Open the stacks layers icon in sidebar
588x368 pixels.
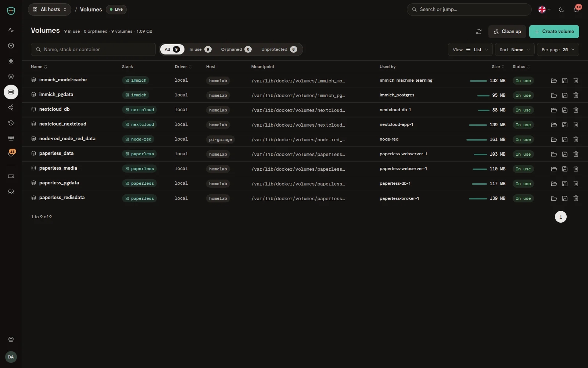[11, 77]
